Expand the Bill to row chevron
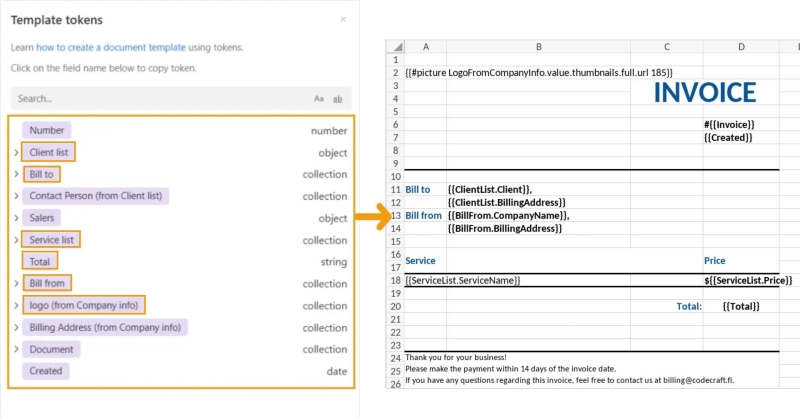 coord(16,174)
